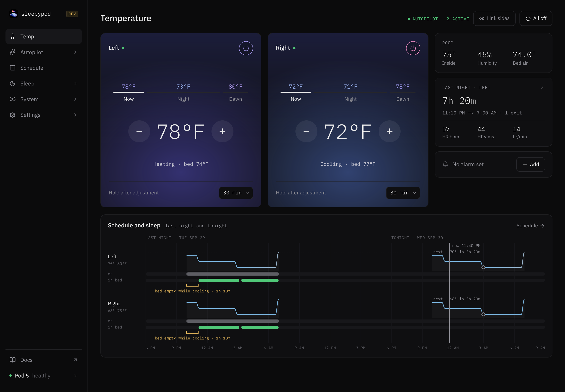Open the Schedule arrow link
This screenshot has width=565, height=392.
pyautogui.click(x=530, y=226)
